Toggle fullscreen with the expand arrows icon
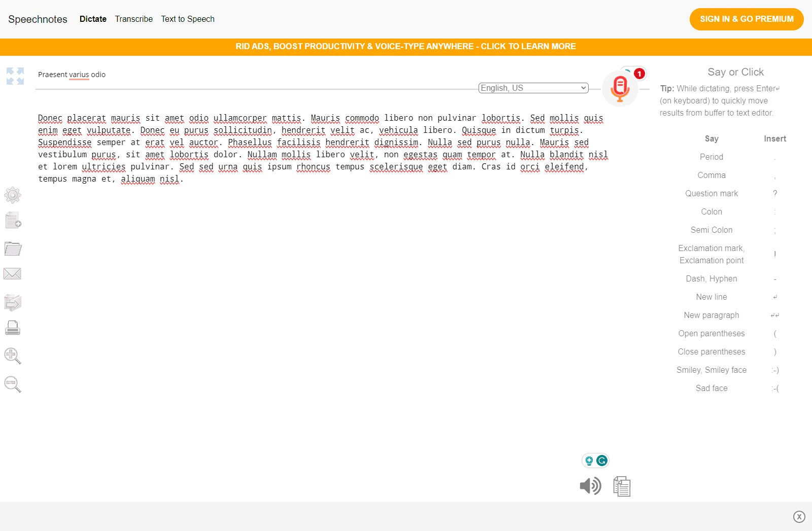 click(15, 76)
